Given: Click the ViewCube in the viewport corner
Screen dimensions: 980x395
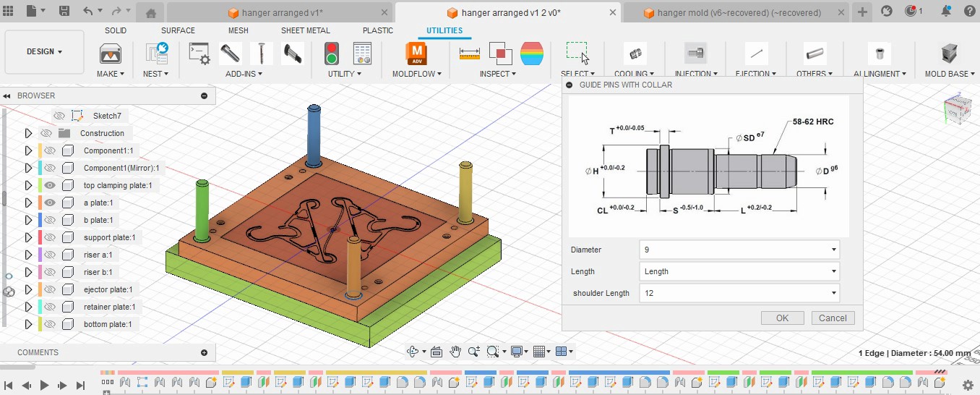Looking at the screenshot, I should 958,111.
